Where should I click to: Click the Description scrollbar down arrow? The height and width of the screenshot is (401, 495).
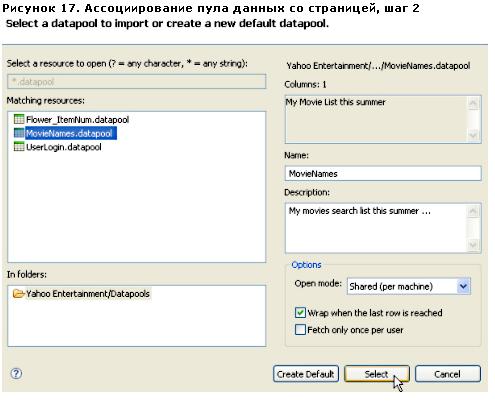pyautogui.click(x=473, y=245)
